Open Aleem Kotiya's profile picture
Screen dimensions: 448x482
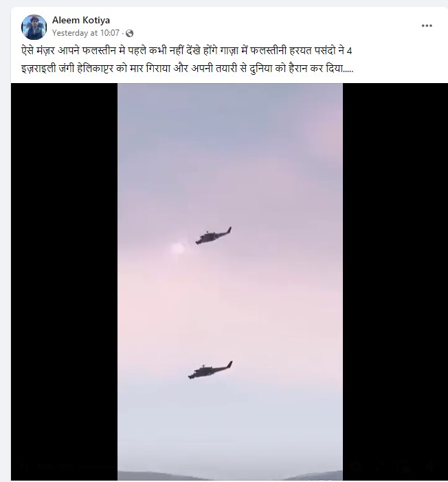34,27
